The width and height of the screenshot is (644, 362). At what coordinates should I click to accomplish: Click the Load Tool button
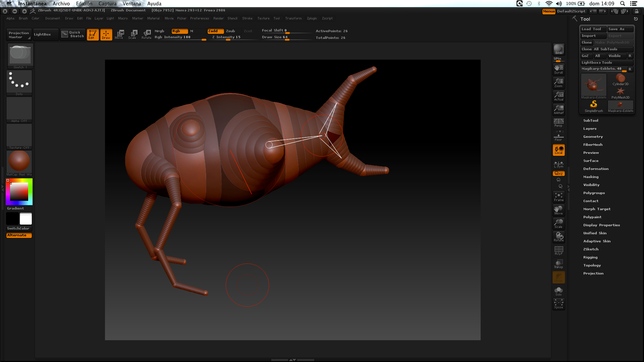point(593,29)
